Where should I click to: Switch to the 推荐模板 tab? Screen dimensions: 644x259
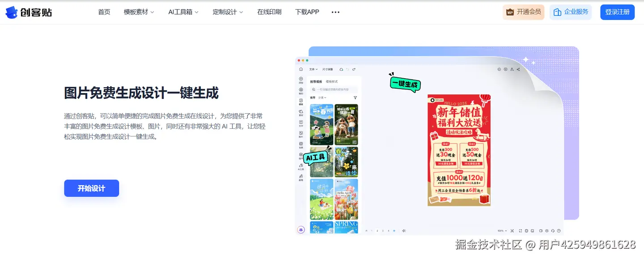316,82
